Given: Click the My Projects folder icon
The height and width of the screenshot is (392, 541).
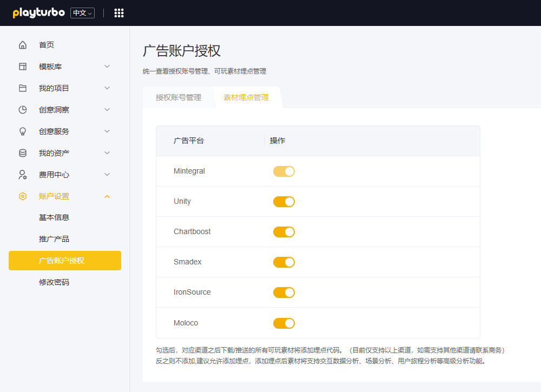Looking at the screenshot, I should [23, 88].
